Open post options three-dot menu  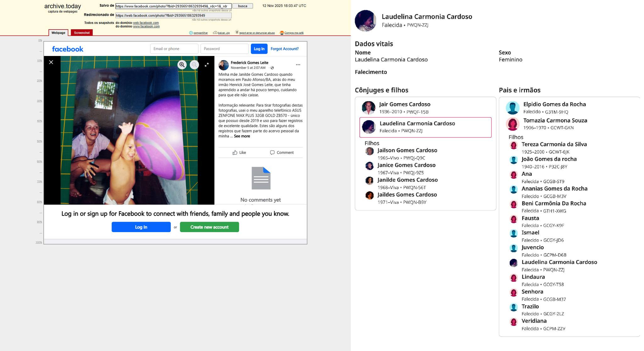pyautogui.click(x=298, y=65)
